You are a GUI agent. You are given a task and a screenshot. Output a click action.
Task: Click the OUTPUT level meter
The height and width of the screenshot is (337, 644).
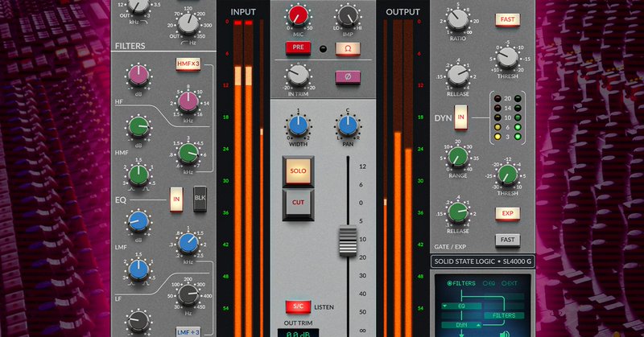tap(398, 179)
